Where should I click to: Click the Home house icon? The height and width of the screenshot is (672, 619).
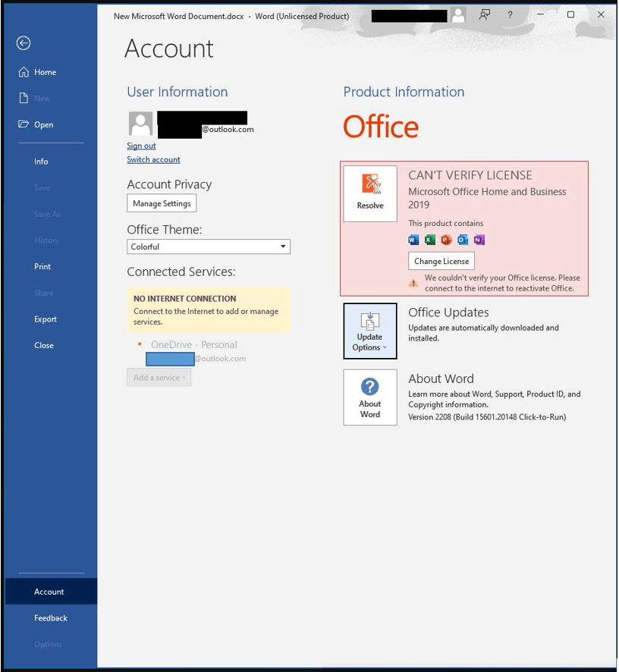[x=24, y=72]
